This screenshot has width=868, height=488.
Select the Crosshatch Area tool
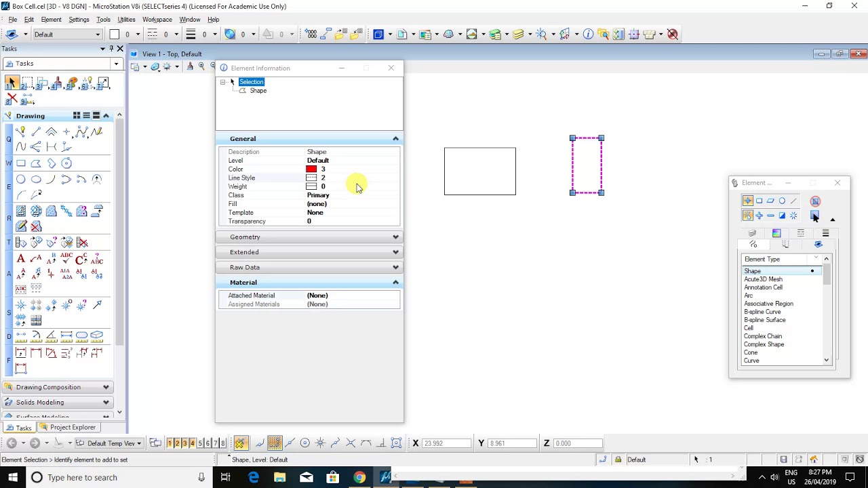point(36,211)
